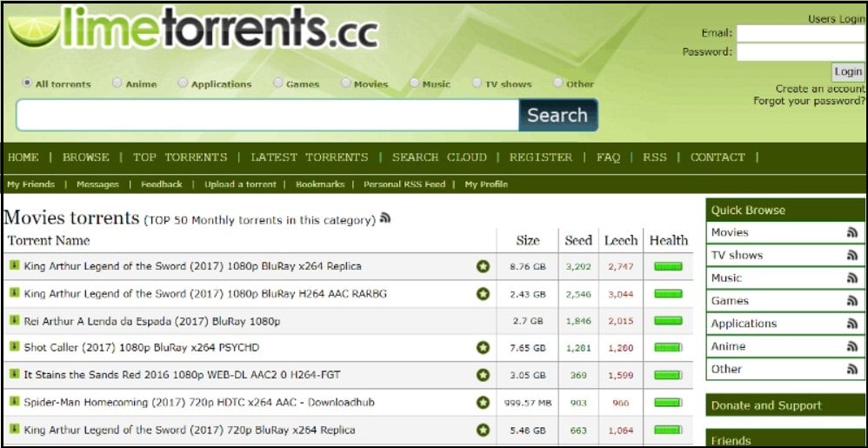Select the Movies search category radio button
Image resolution: width=868 pixels, height=448 pixels.
coord(346,83)
